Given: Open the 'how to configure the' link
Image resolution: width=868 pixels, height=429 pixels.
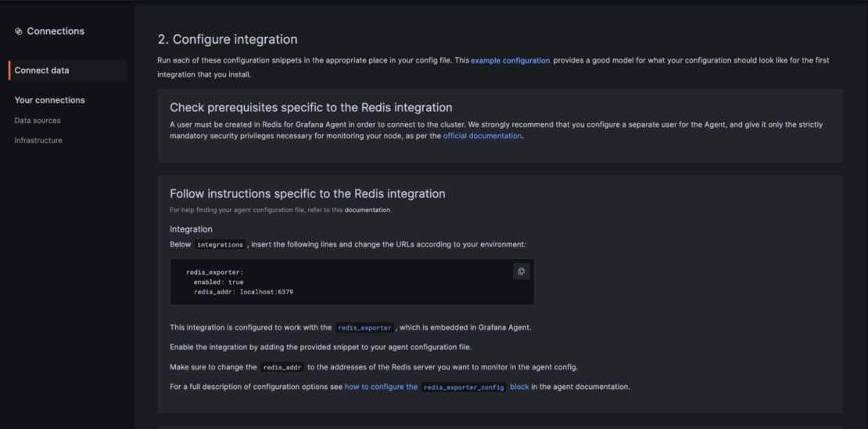Looking at the screenshot, I should pos(381,387).
